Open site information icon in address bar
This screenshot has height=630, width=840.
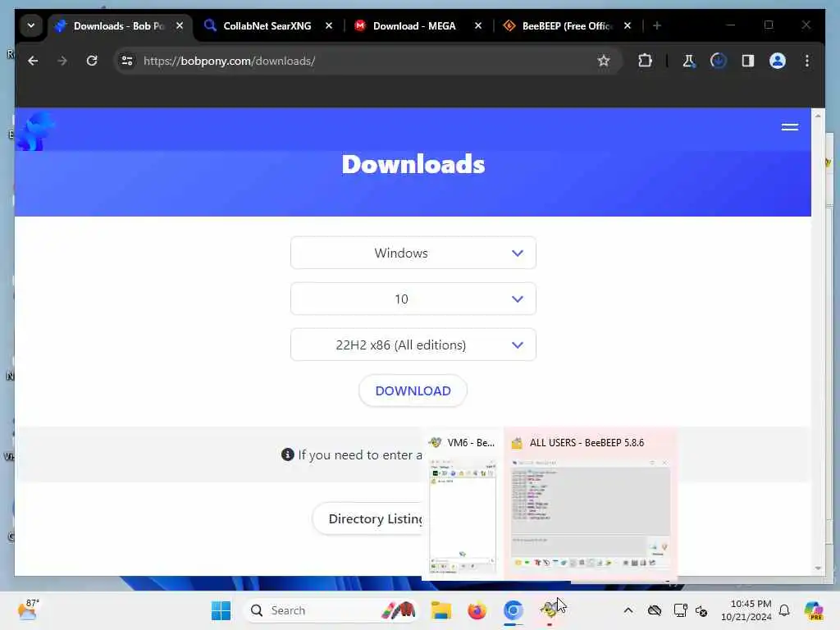pyautogui.click(x=127, y=61)
